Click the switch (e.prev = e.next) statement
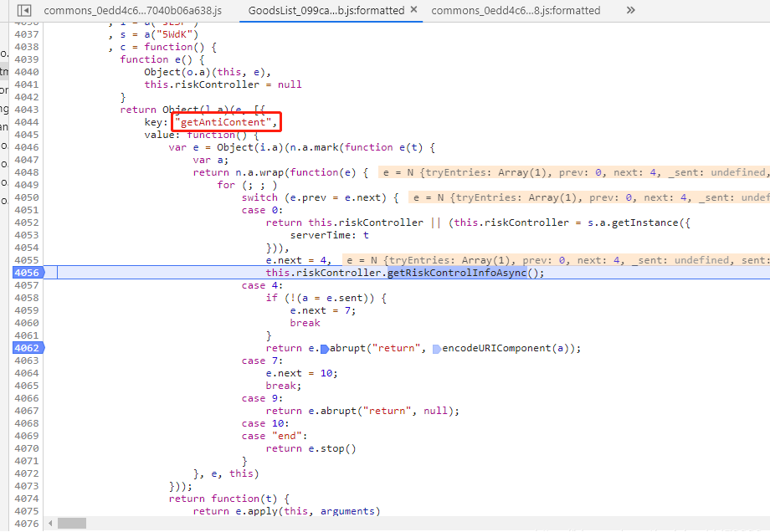 [x=320, y=197]
